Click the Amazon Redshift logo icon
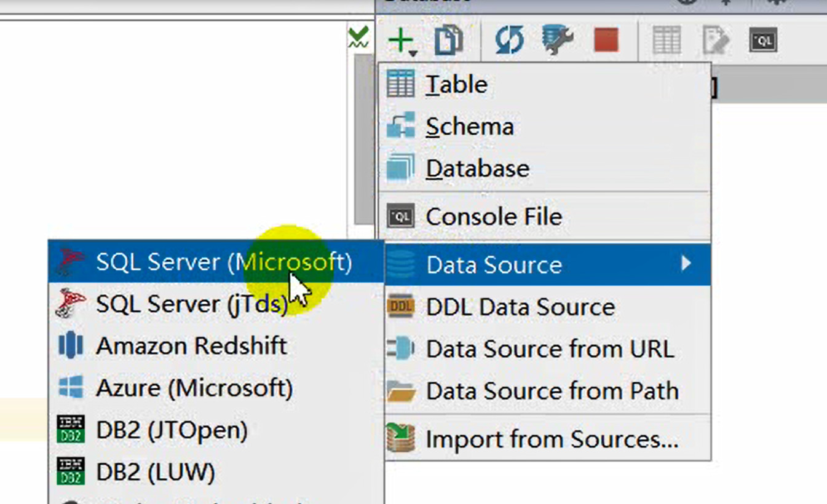Image resolution: width=827 pixels, height=504 pixels. pos(71,345)
